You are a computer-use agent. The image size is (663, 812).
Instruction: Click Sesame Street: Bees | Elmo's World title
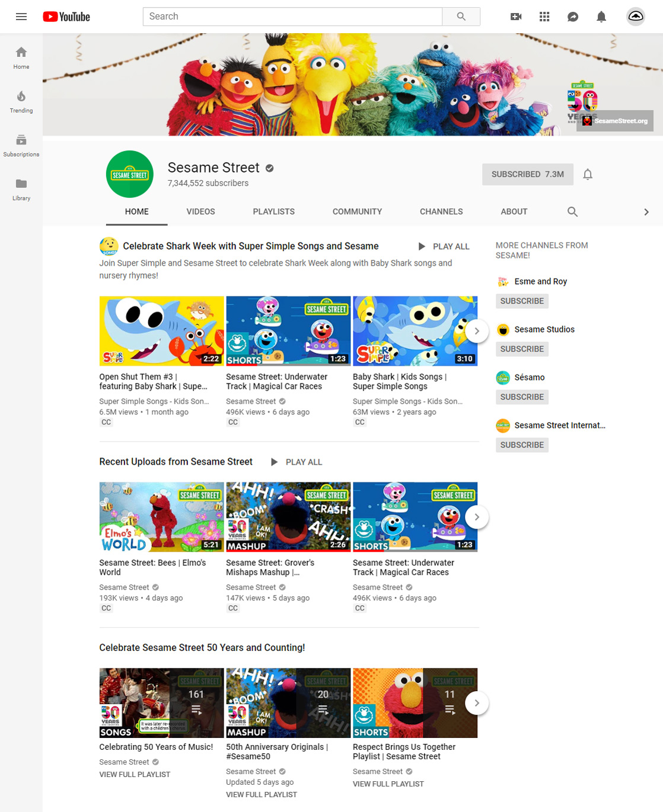tap(152, 567)
